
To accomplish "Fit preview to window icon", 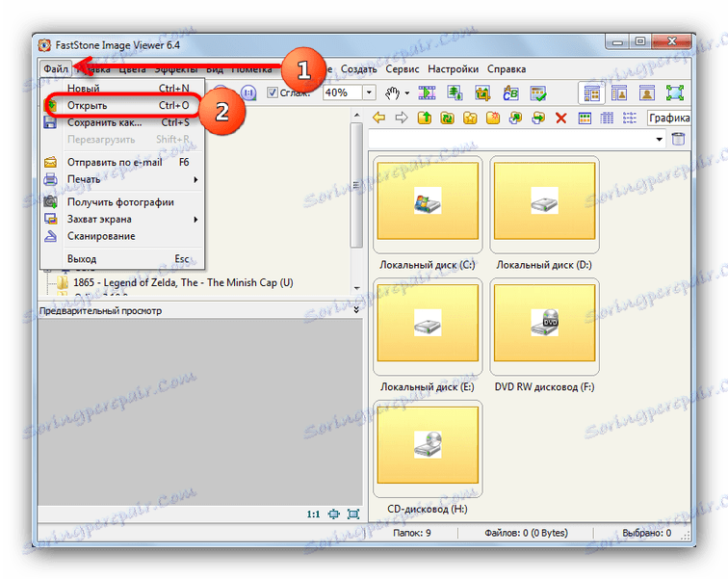I will (334, 514).
